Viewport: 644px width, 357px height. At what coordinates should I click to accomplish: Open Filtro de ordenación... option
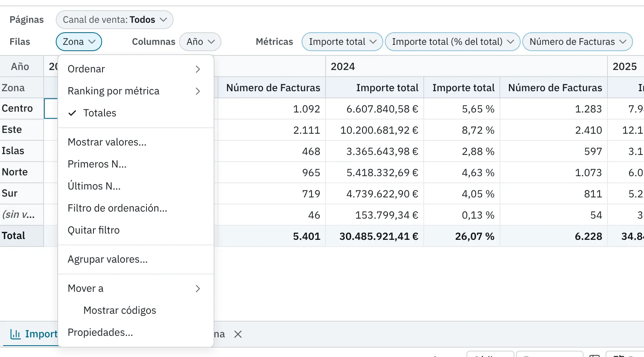(x=135, y=208)
